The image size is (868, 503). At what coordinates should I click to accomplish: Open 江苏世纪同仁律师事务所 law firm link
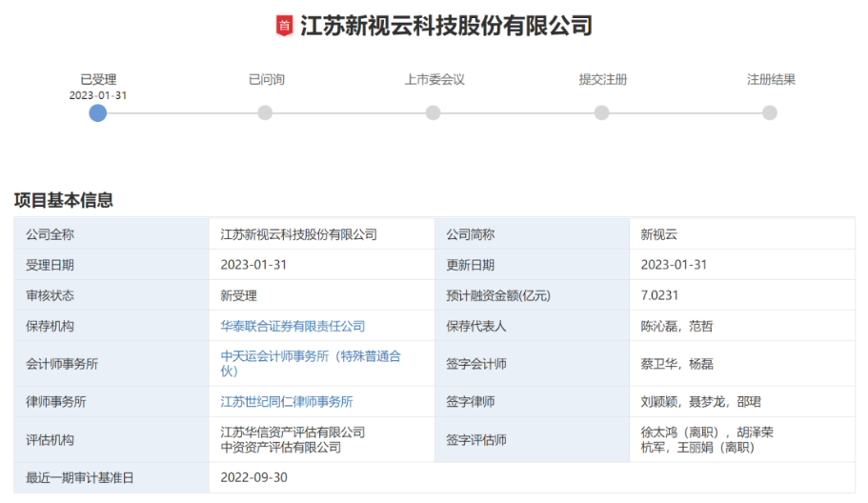click(x=287, y=402)
